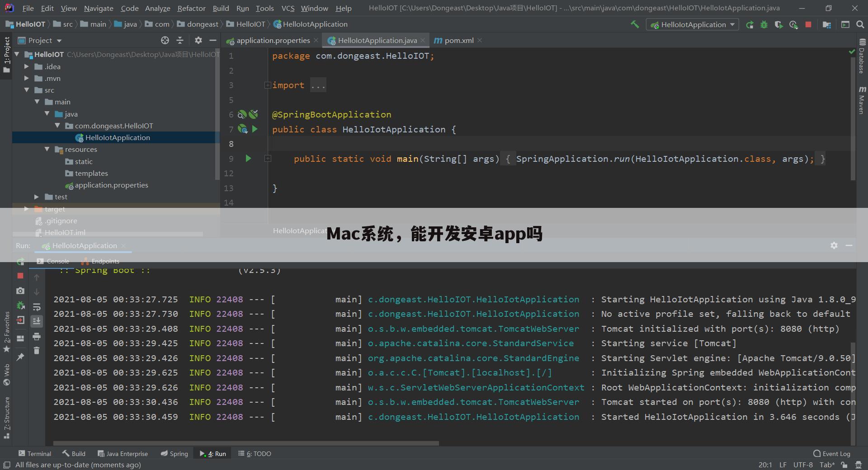
Task: Toggle the pin tab icon in the Run panel
Action: coord(20,357)
